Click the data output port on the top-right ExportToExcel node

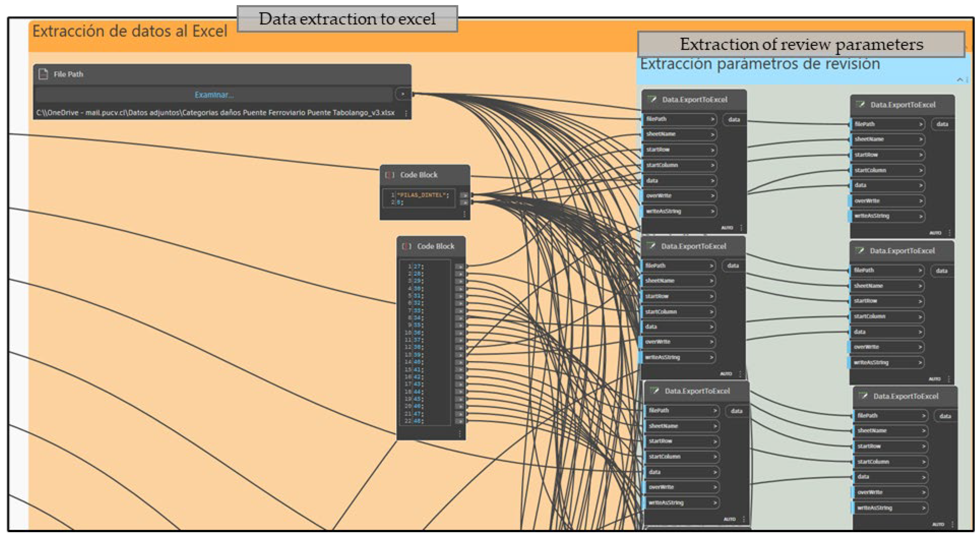[942, 124]
